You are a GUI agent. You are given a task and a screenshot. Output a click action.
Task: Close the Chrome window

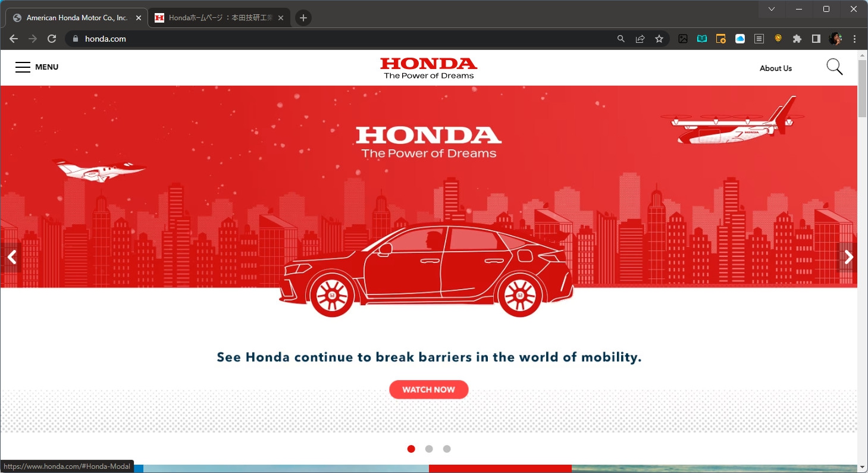point(854,9)
